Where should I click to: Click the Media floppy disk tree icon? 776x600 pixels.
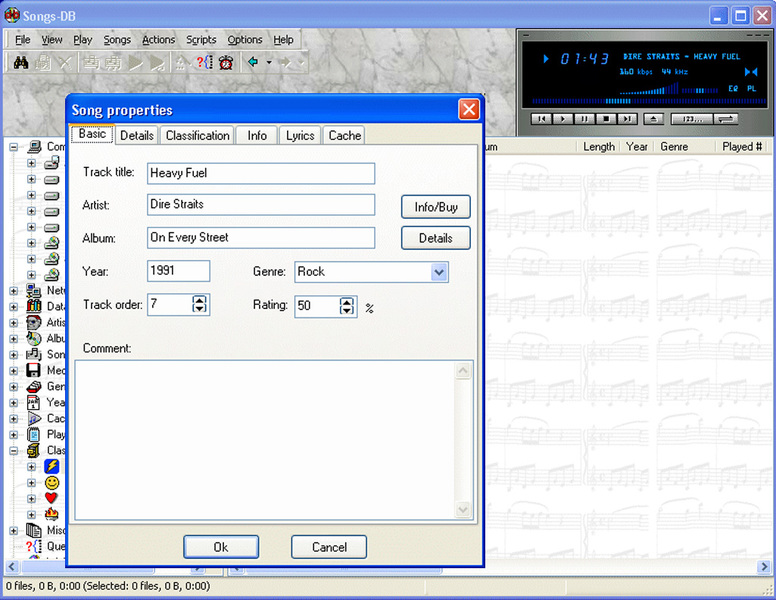[34, 370]
